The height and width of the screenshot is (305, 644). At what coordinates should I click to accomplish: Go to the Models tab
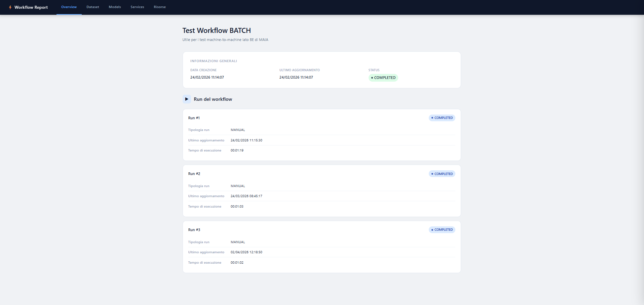[115, 7]
